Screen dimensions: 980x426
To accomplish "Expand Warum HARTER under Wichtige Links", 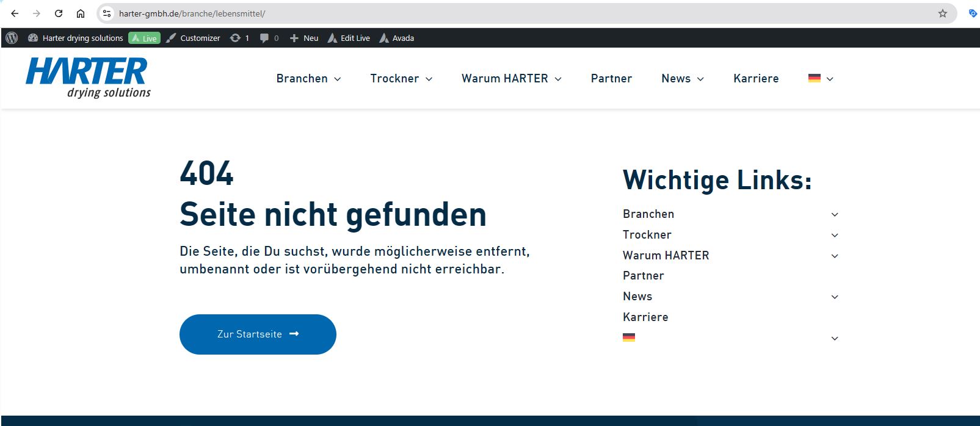I will (x=834, y=256).
